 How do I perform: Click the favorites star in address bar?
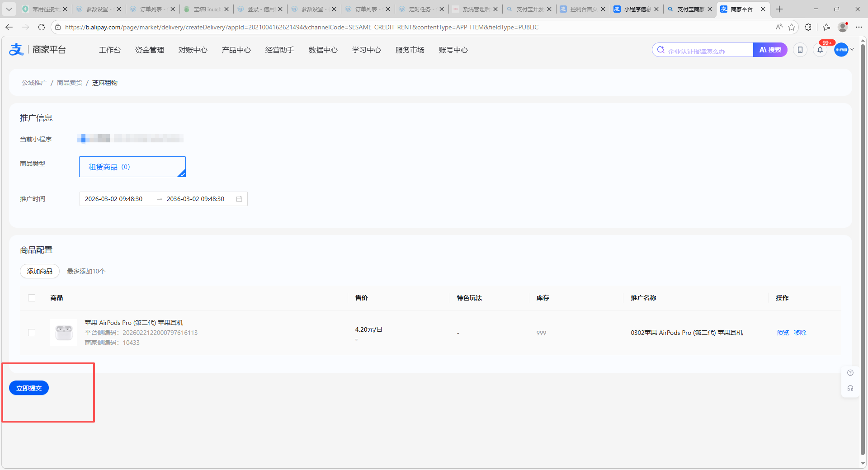[x=792, y=27]
